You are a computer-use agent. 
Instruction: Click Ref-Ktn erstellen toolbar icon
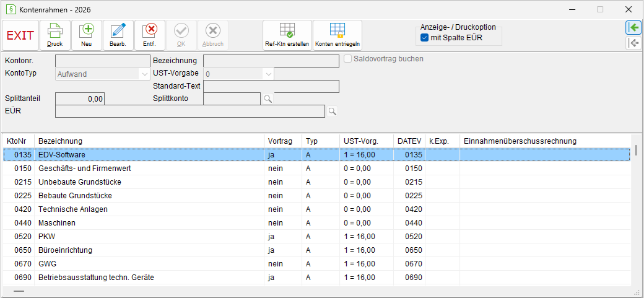pyautogui.click(x=287, y=35)
